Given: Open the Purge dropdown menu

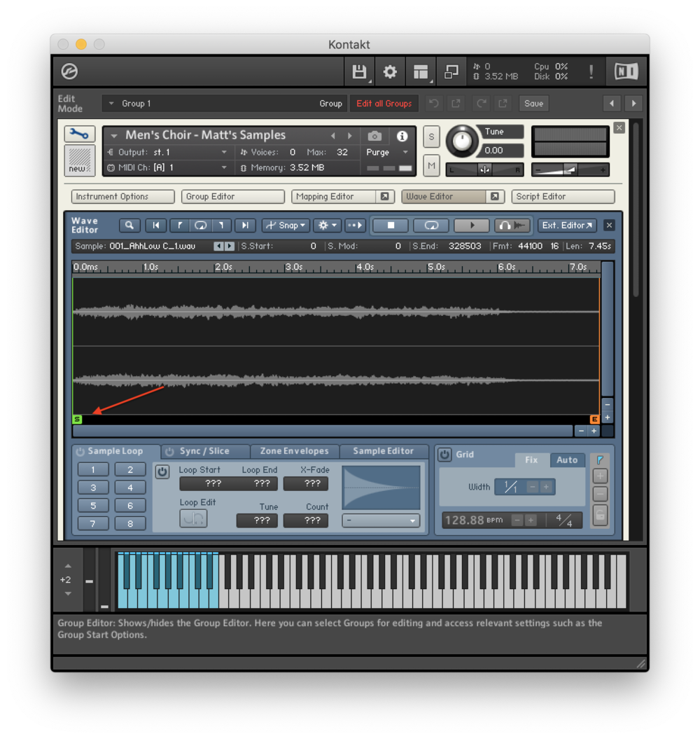Looking at the screenshot, I should 386,152.
